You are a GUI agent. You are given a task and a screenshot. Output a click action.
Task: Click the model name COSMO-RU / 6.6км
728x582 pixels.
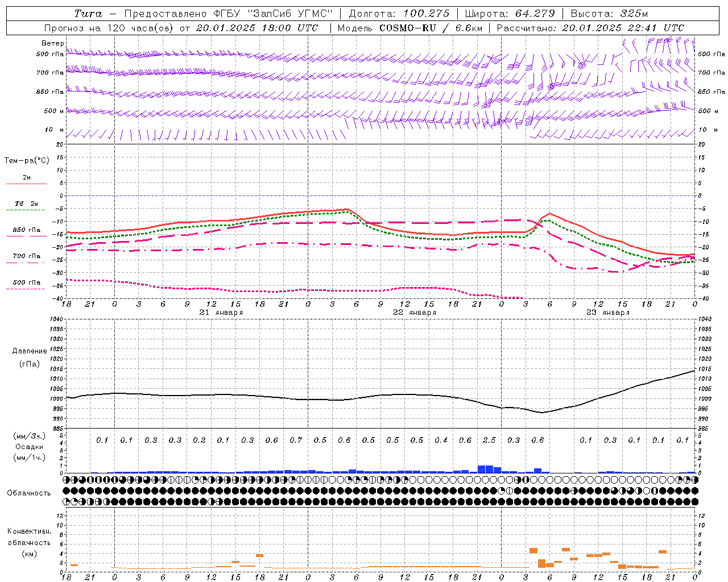(431, 28)
